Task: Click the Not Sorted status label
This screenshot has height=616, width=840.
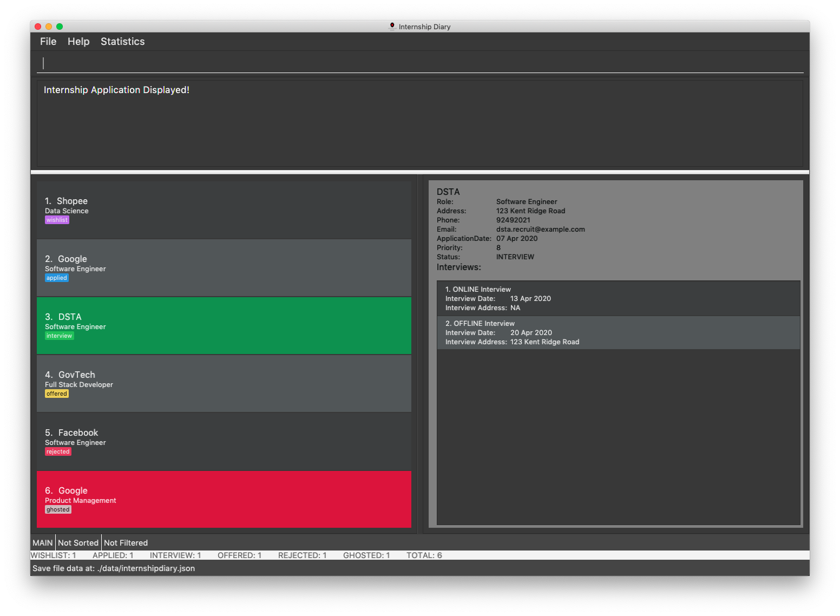Action: pyautogui.click(x=78, y=543)
